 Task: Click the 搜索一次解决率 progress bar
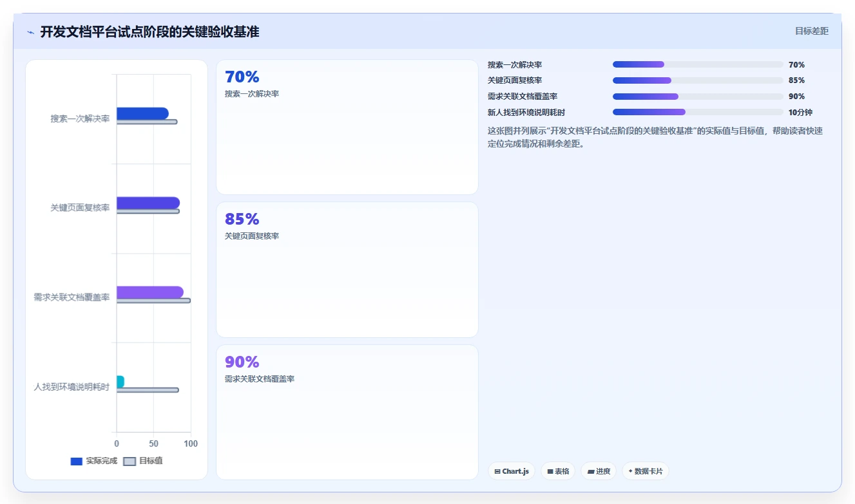(698, 64)
